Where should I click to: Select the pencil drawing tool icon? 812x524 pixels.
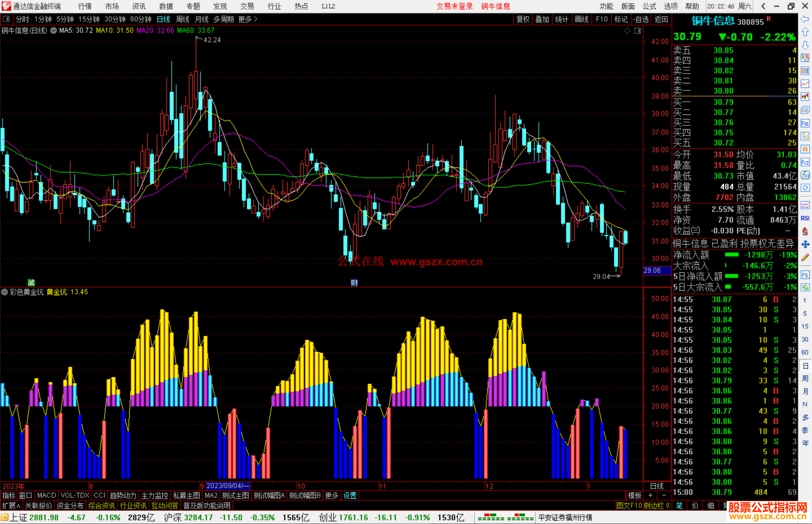pyautogui.click(x=805, y=257)
